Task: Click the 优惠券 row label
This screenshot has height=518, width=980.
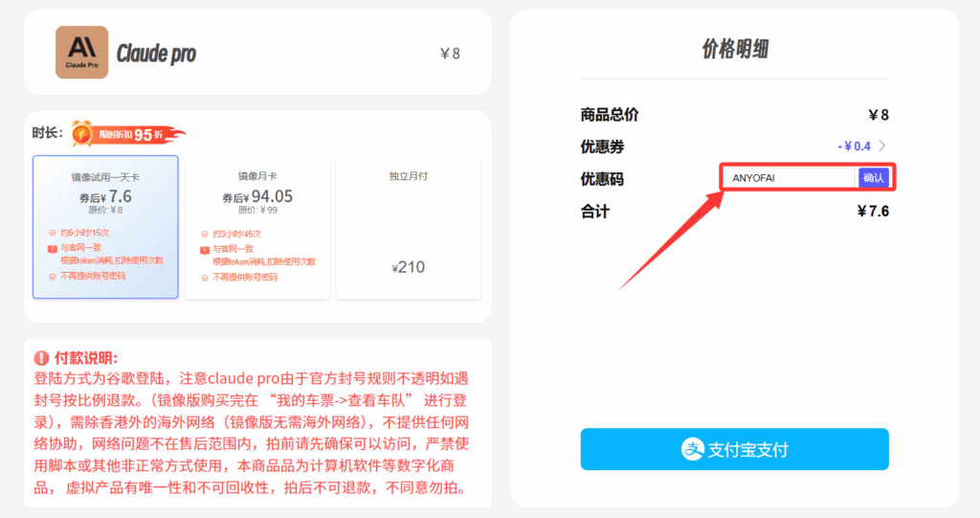Action: [602, 146]
